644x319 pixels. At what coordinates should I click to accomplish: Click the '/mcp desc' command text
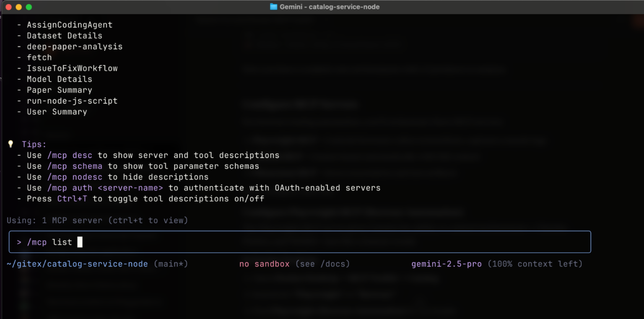click(x=70, y=155)
